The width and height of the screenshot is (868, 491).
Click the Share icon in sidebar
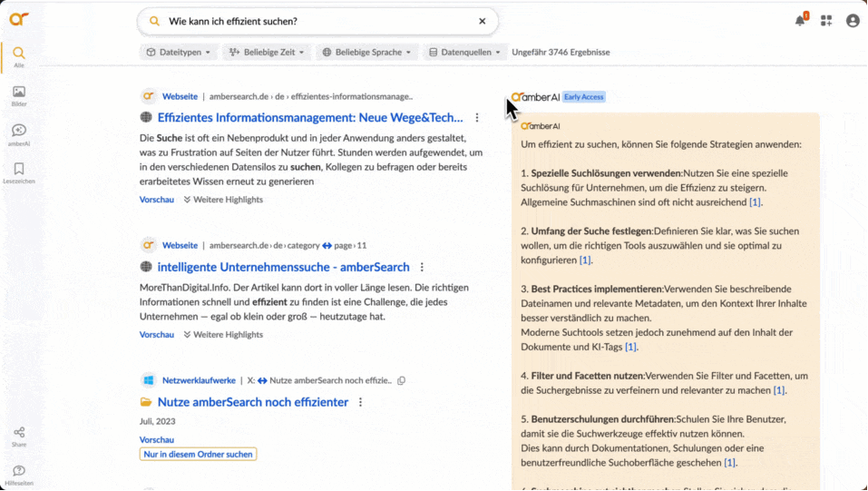[x=19, y=437]
